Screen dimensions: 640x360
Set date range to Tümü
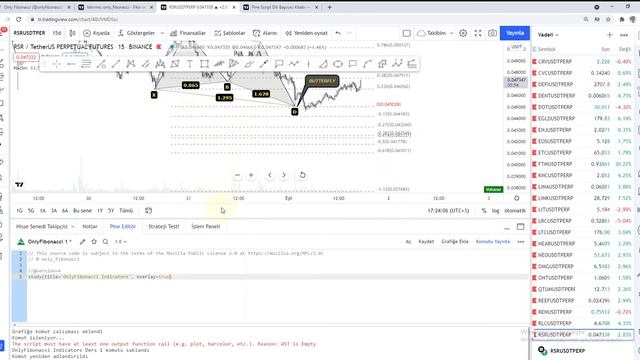coord(126,211)
